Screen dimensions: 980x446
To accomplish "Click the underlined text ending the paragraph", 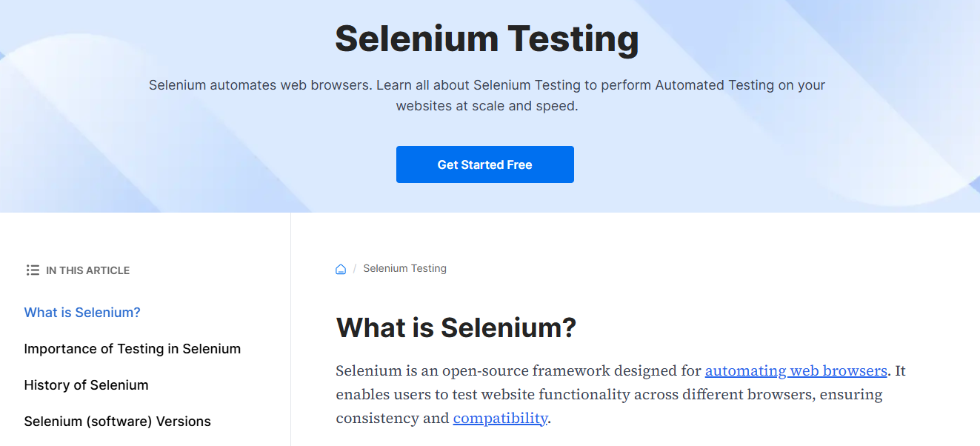I will tap(500, 418).
